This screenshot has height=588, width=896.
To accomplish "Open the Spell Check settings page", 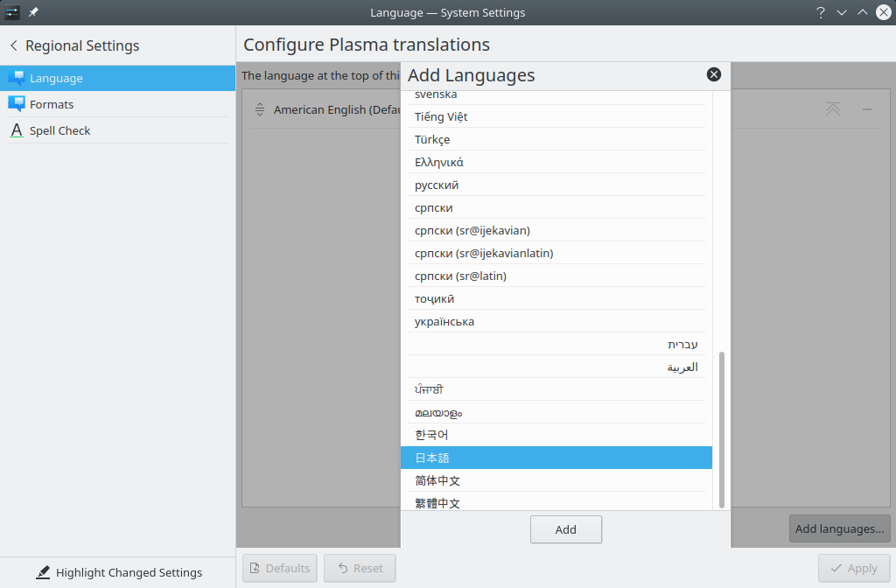I will click(x=118, y=130).
